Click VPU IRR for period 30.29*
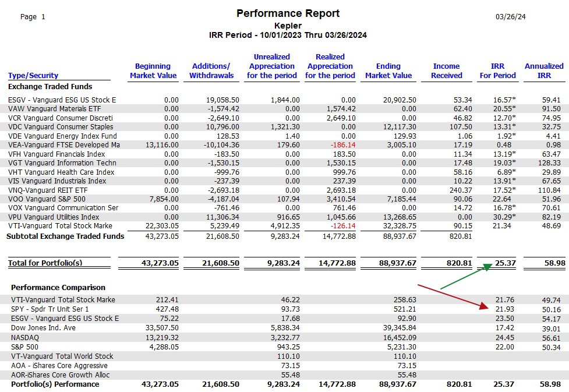 504,217
